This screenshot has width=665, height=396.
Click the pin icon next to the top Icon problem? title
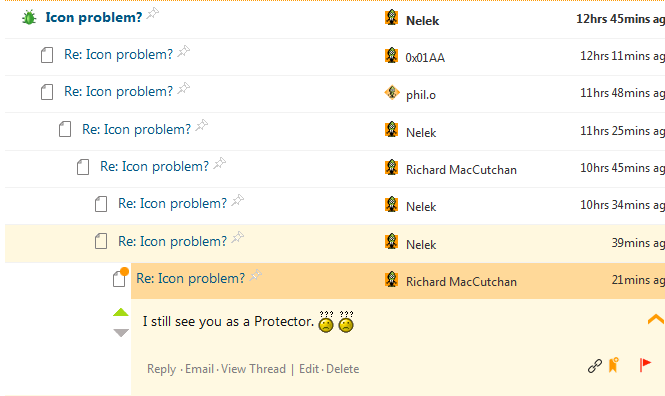(x=153, y=14)
